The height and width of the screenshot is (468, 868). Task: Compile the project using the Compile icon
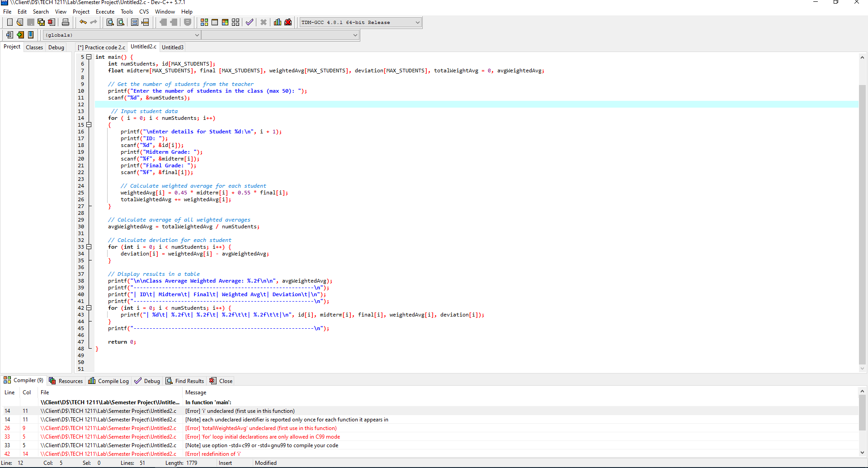click(x=203, y=22)
